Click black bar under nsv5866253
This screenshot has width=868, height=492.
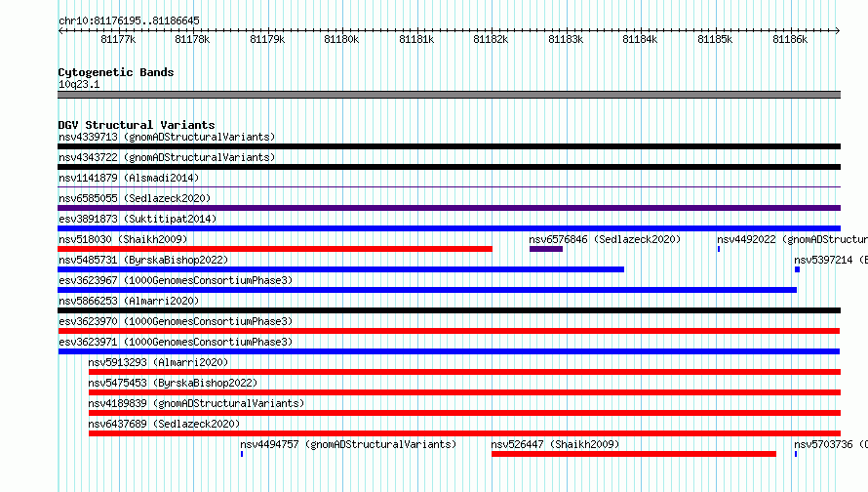[449, 310]
